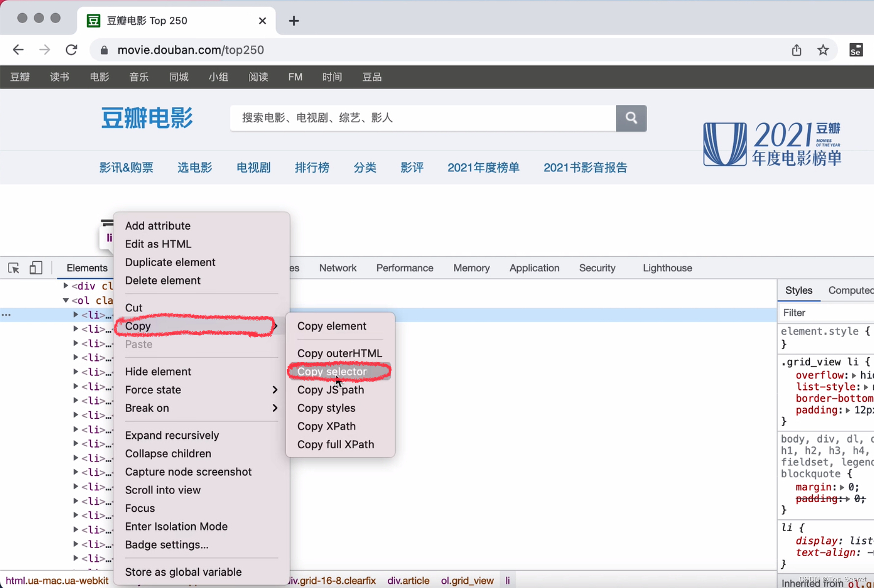Share this page from the address bar

pyautogui.click(x=796, y=50)
